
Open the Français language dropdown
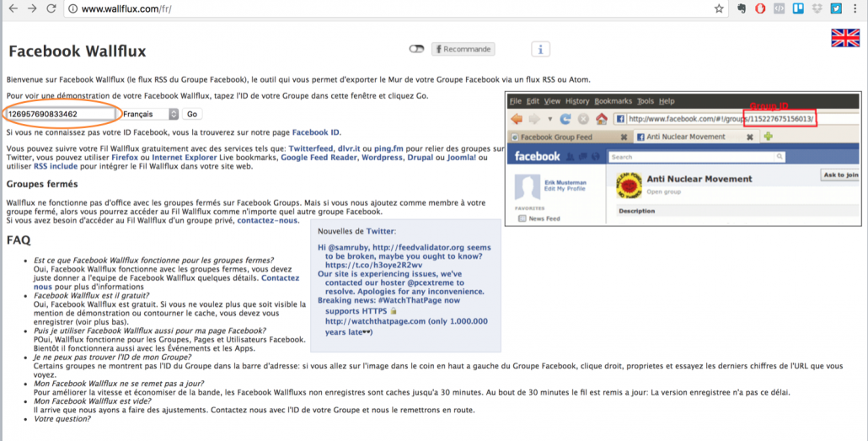coord(150,114)
